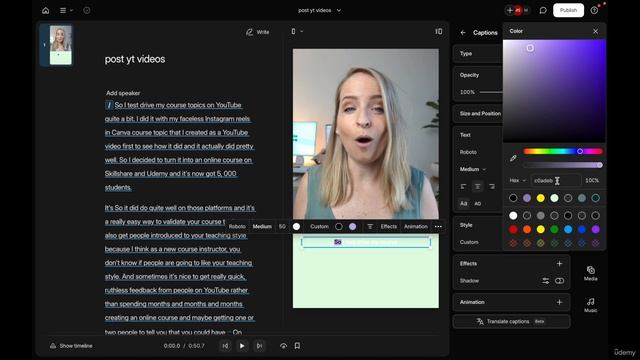The image size is (640, 360).
Task: Click the Roboto font name in Text section
Action: tap(468, 152)
